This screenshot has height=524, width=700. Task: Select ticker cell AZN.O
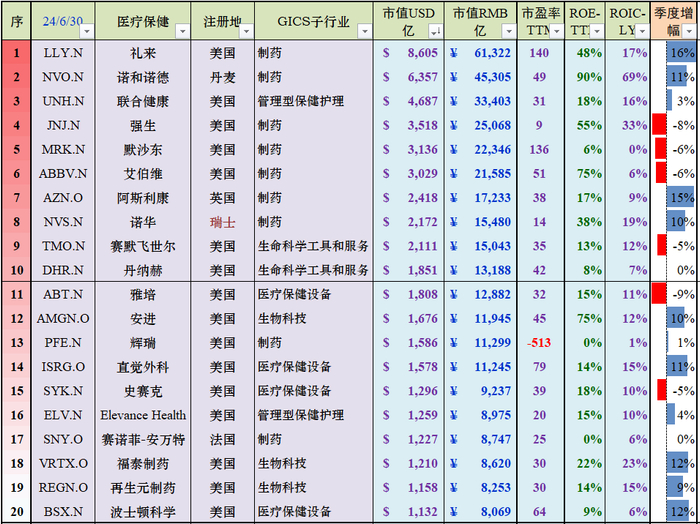coord(63,197)
